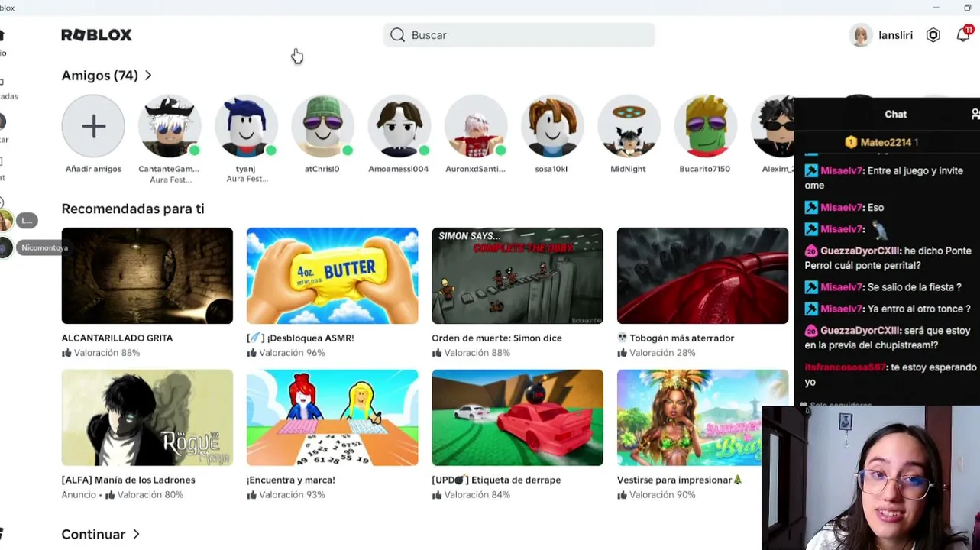
Task: Open the 'Etiqueta de derrape' red car thumbnail
Action: (517, 418)
